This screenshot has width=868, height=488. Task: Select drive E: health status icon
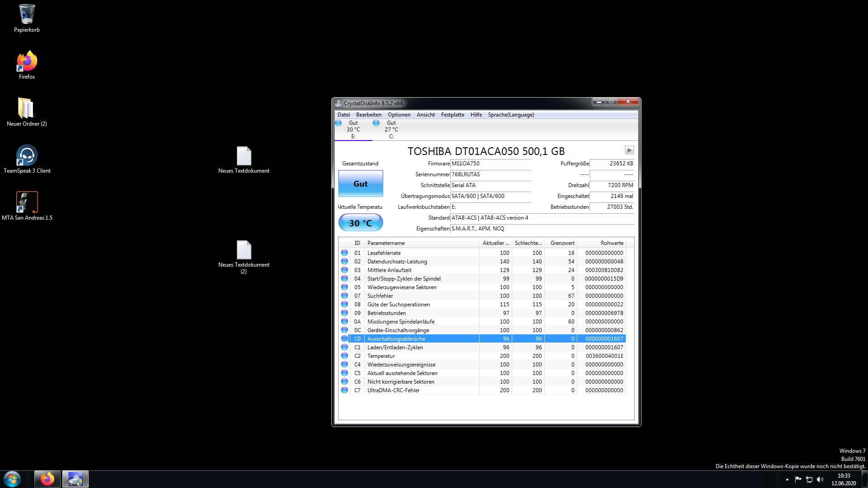click(338, 123)
